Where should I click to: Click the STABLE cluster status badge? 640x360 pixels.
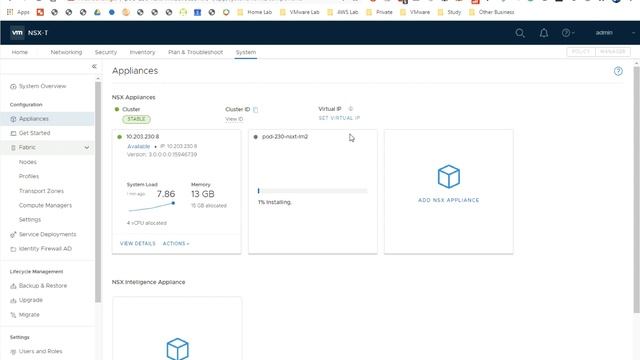(x=136, y=119)
